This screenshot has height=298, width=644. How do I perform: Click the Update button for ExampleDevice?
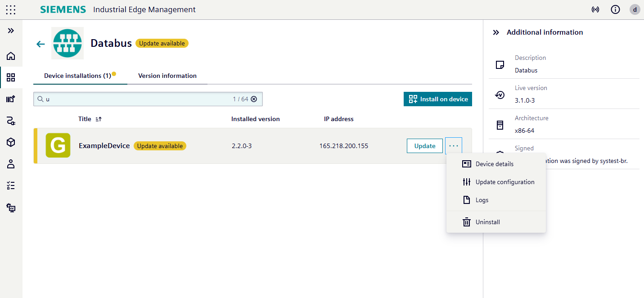(x=425, y=146)
